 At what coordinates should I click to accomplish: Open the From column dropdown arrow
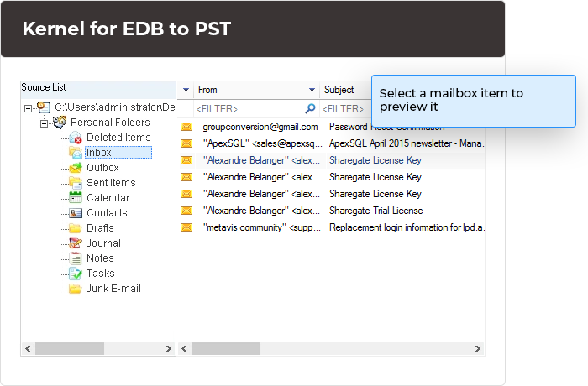pos(312,90)
